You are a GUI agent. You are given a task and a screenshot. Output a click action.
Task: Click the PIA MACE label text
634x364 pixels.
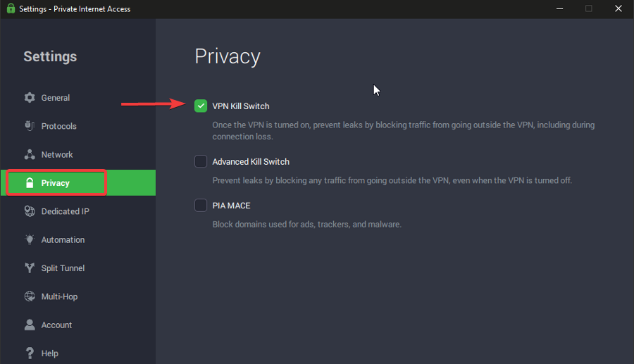coord(231,206)
